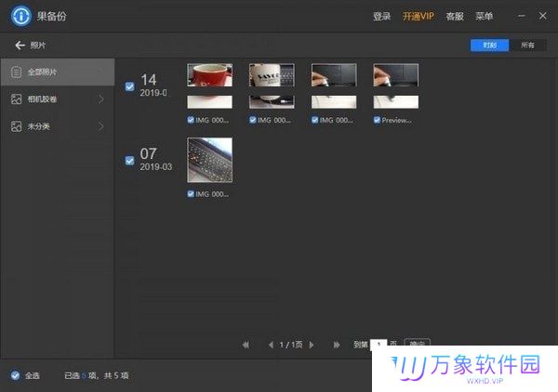Jump to the first page arrow
Viewport: 558px width, 392px height.
pyautogui.click(x=246, y=345)
